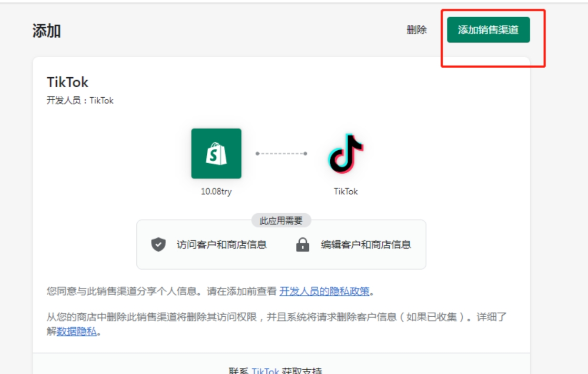
Task: Click the 编辑客户和商店信息 text
Action: pyautogui.click(x=366, y=245)
